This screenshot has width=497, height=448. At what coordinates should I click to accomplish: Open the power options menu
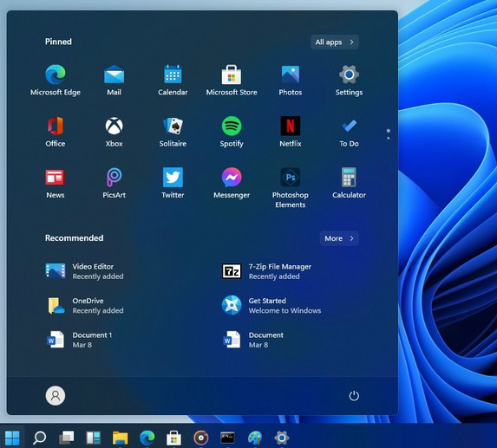pyautogui.click(x=354, y=396)
